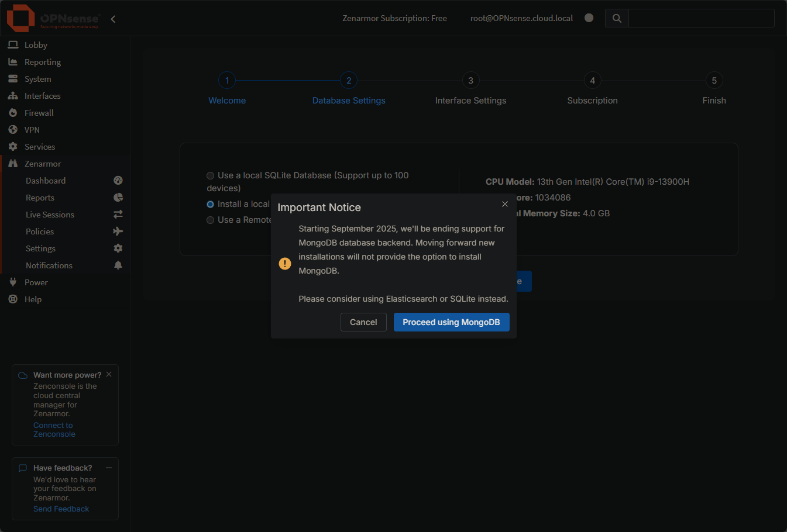Screen dimensions: 787x532
Task: Click the OPNsense logo in top left
Action: coord(20,18)
